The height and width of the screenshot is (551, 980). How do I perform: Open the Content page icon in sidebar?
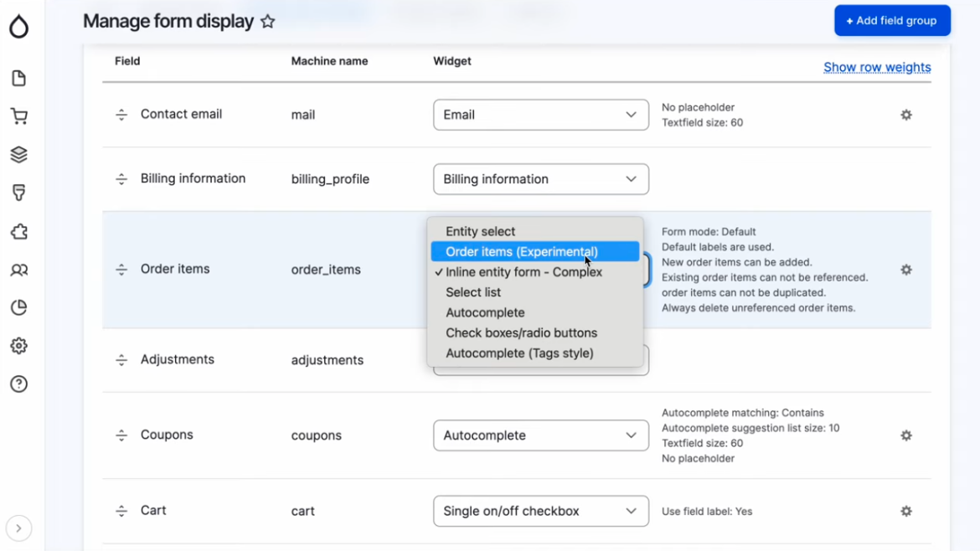click(18, 79)
